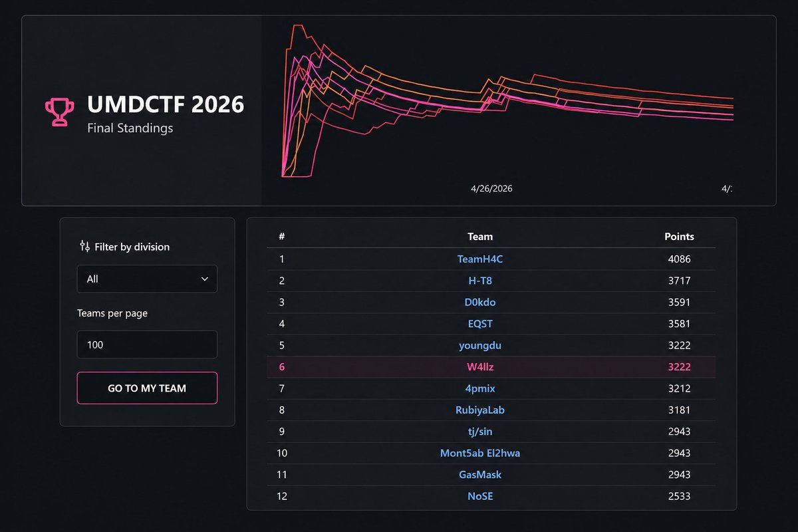Open the H-T8 team link
The image size is (798, 532).
click(480, 281)
